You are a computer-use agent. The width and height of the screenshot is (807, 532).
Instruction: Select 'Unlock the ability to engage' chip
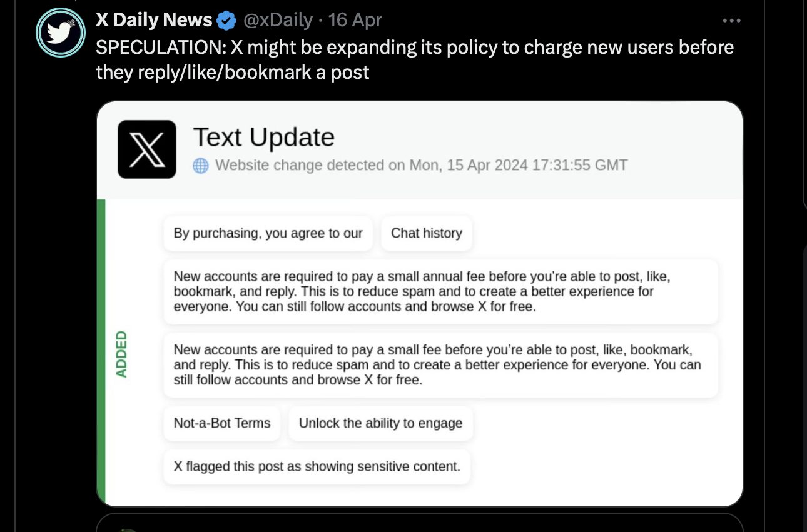point(381,423)
